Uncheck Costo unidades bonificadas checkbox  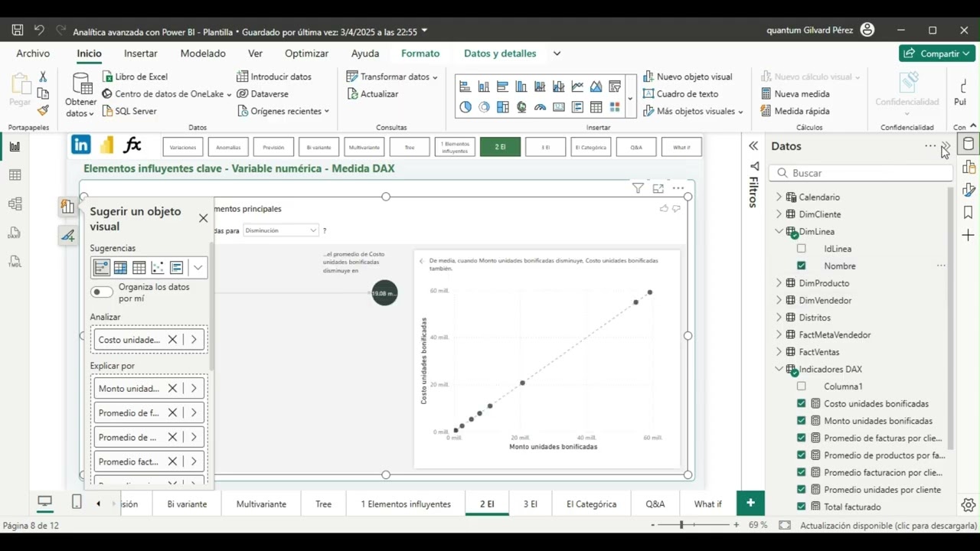(802, 403)
